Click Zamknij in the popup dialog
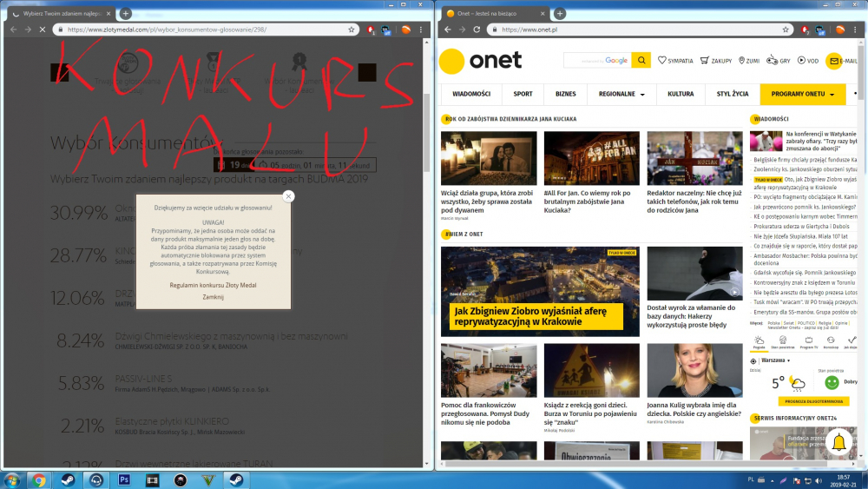This screenshot has width=868, height=489. click(213, 297)
